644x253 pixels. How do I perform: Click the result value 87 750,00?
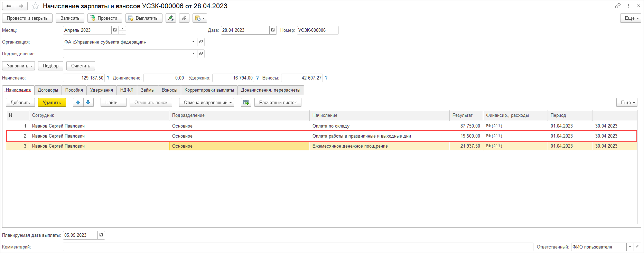pos(470,126)
